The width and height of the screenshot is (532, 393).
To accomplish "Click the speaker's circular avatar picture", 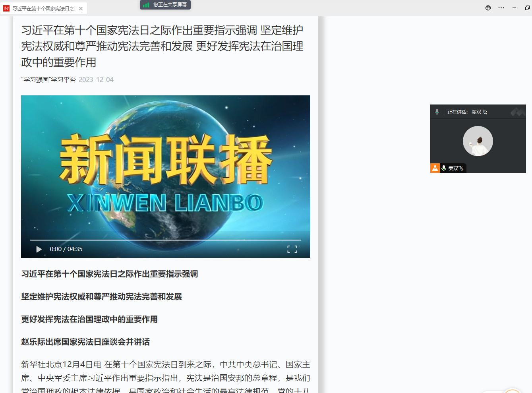I will point(478,141).
